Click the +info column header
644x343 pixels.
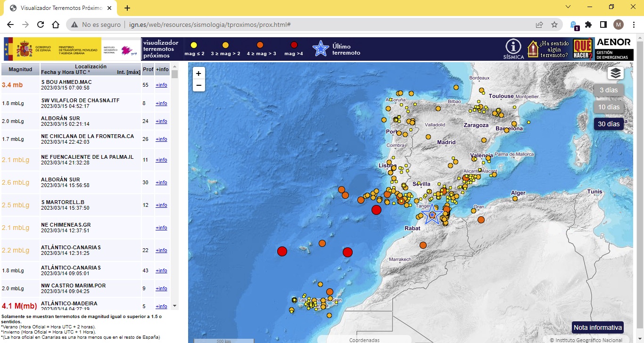click(x=162, y=69)
